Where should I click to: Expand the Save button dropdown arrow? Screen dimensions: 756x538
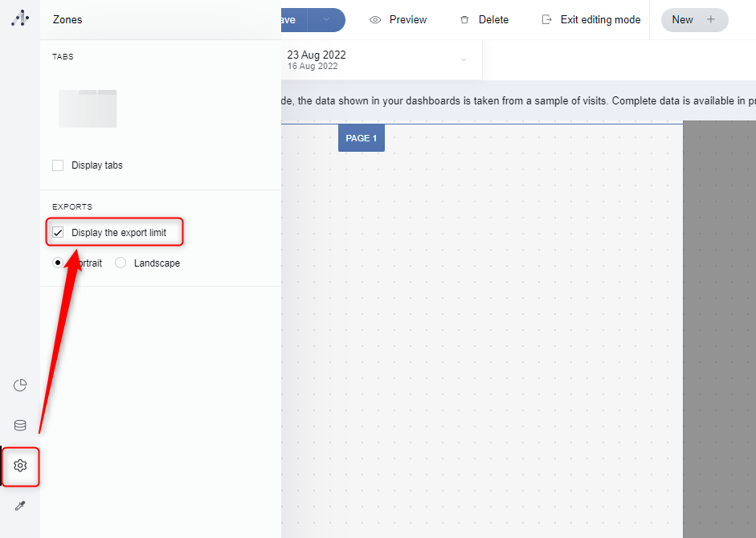(x=325, y=20)
